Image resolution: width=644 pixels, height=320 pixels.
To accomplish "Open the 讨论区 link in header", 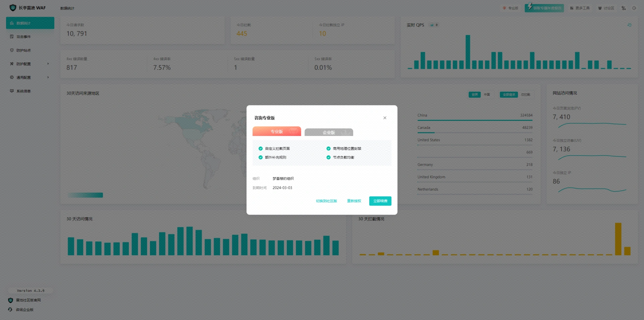I will 606,8.
